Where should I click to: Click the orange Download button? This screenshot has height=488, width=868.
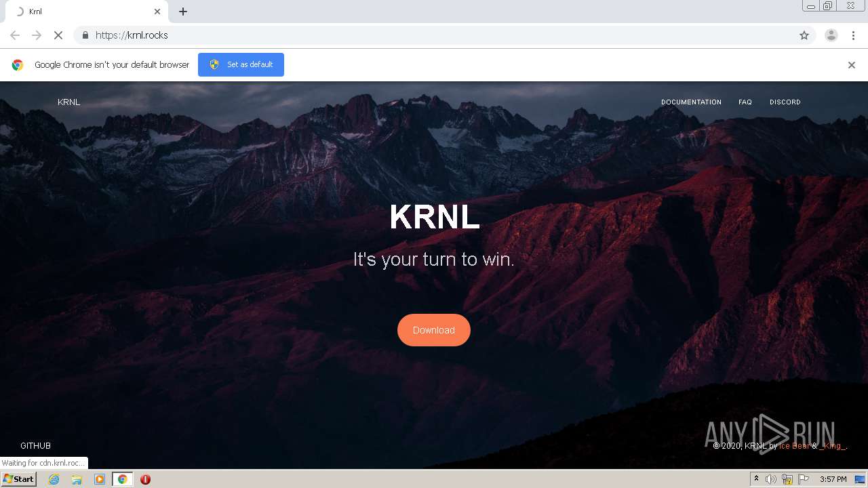tap(434, 330)
